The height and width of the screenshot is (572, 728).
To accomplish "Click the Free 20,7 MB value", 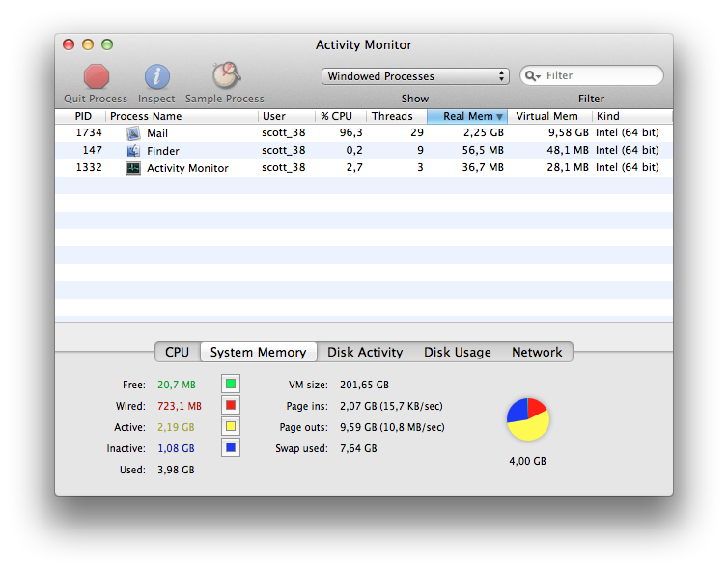I will coord(177,385).
